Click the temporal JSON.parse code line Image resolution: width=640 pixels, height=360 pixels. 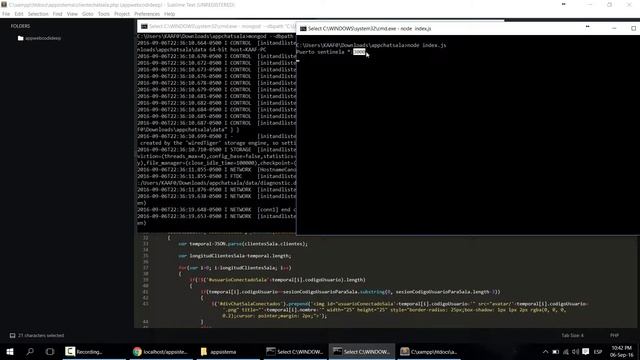(x=243, y=244)
